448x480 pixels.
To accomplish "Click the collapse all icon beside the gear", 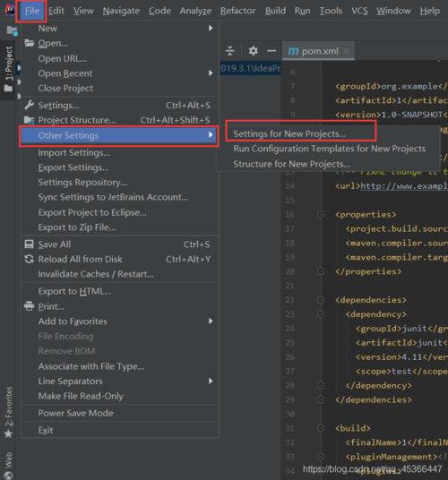I will pyautogui.click(x=230, y=51).
